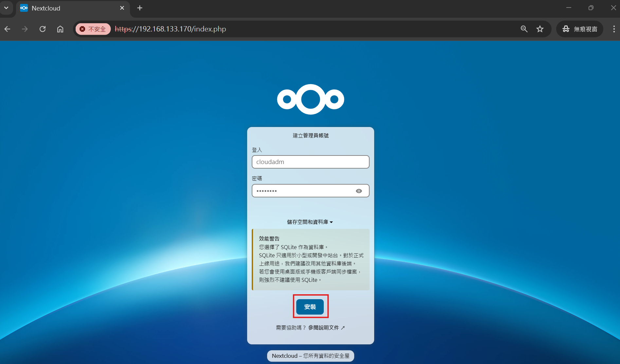This screenshot has width=620, height=364.
Task: Click the back navigation arrow
Action: (8, 29)
